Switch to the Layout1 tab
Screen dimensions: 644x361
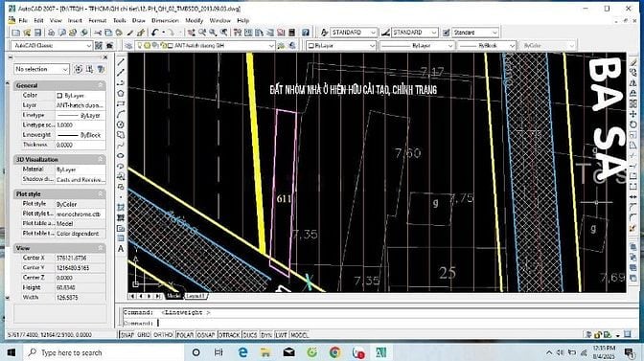pyautogui.click(x=195, y=296)
